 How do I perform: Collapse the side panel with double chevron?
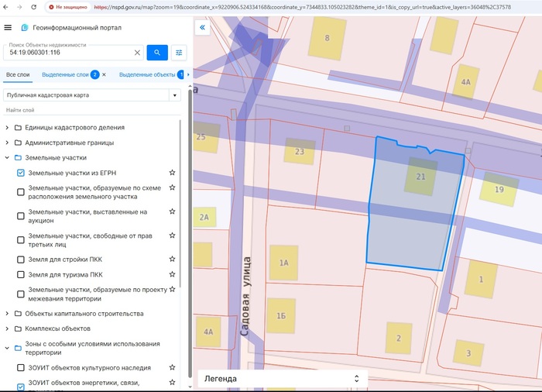click(203, 27)
